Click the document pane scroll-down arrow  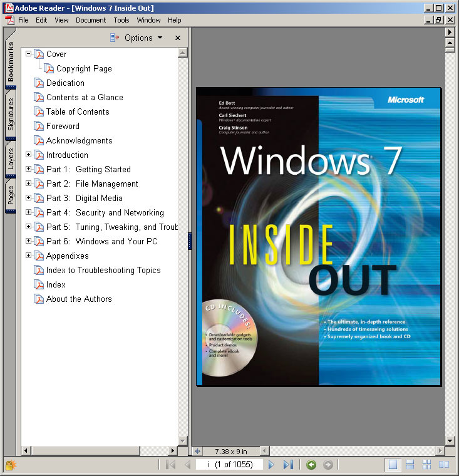(450, 440)
